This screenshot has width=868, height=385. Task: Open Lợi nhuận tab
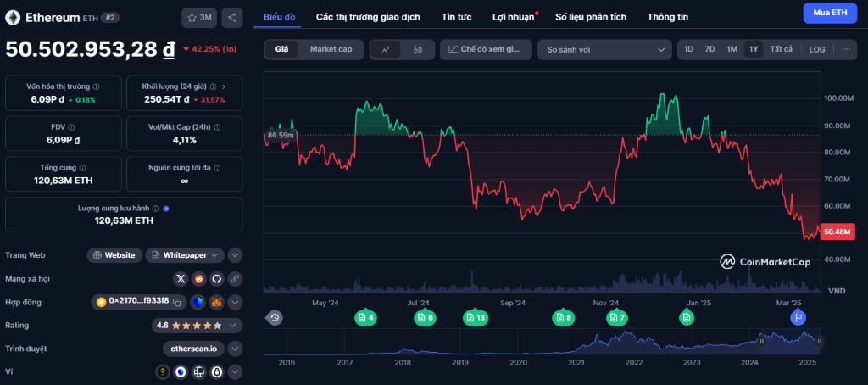coord(514,17)
